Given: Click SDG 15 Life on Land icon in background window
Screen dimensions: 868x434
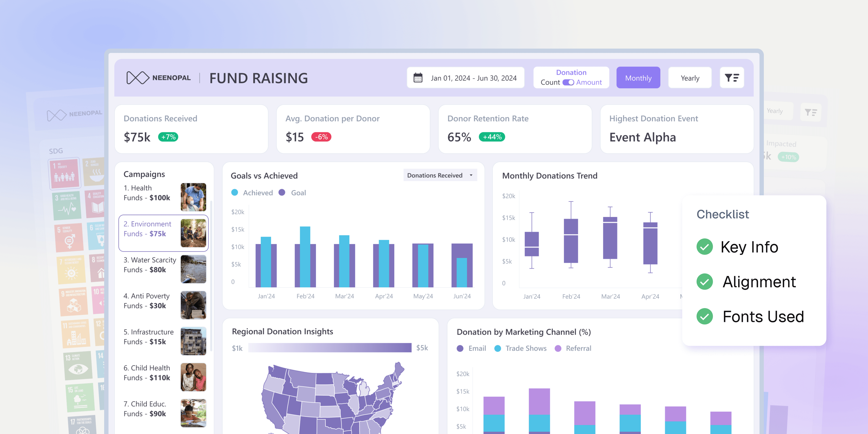Looking at the screenshot, I should coord(80,398).
